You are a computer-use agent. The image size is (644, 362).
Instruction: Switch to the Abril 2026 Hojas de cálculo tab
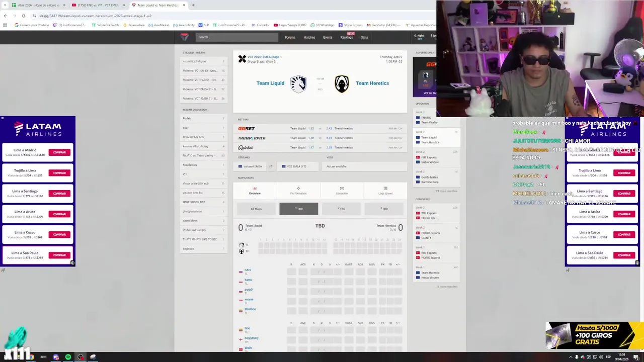[38, 5]
